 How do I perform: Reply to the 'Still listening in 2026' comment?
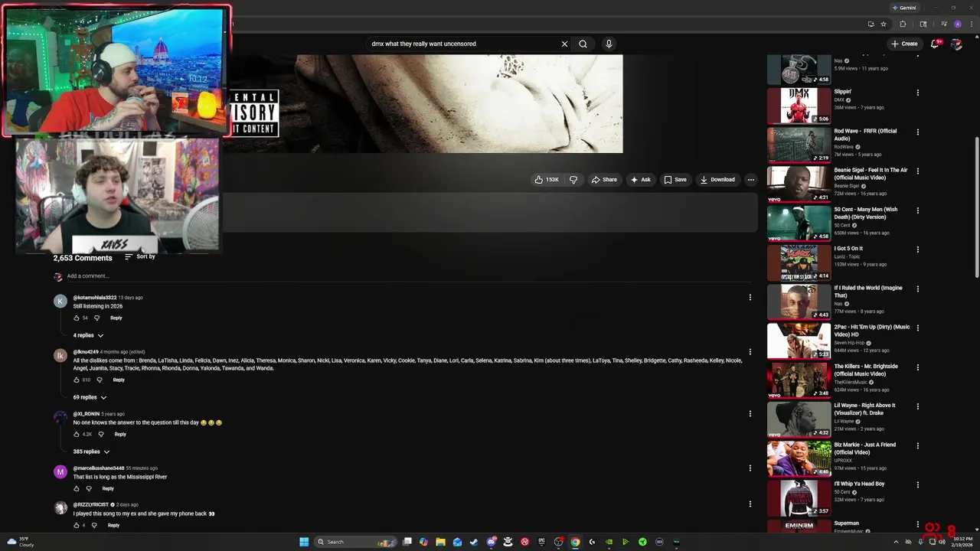tap(116, 318)
